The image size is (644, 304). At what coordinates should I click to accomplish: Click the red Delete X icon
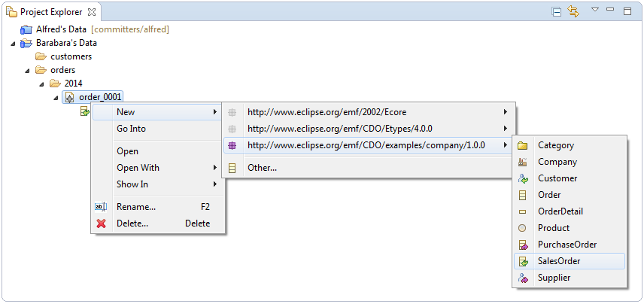102,223
